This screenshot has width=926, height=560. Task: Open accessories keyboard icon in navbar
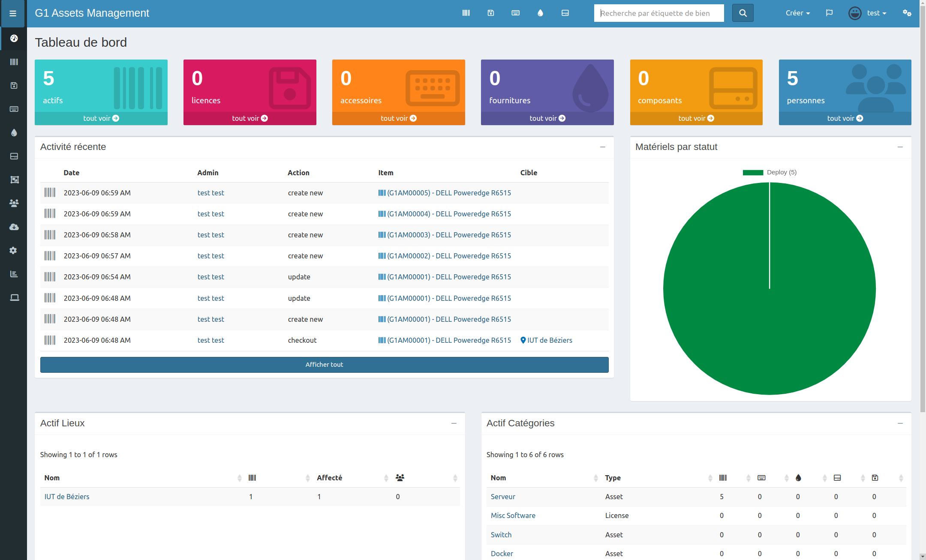pyautogui.click(x=516, y=13)
